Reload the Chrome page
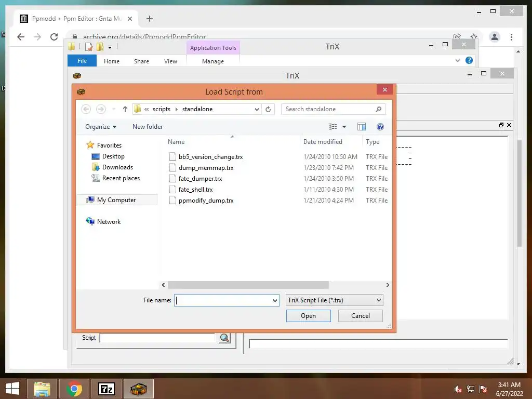This screenshot has width=532, height=399. pyautogui.click(x=54, y=37)
